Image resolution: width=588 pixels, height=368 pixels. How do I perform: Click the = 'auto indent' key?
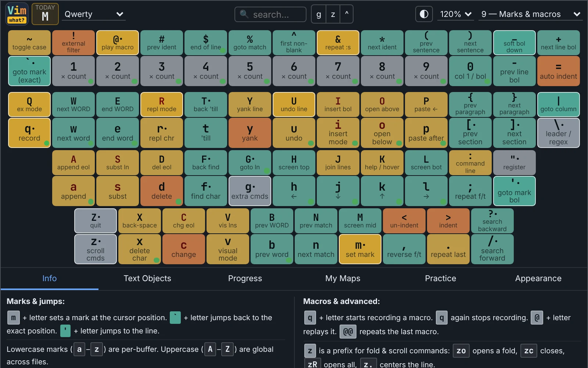point(559,71)
